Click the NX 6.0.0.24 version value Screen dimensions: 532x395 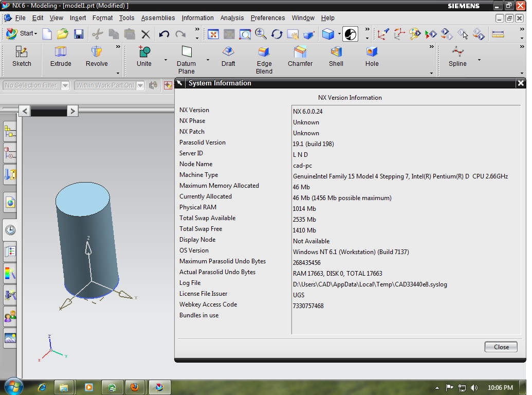tap(308, 111)
